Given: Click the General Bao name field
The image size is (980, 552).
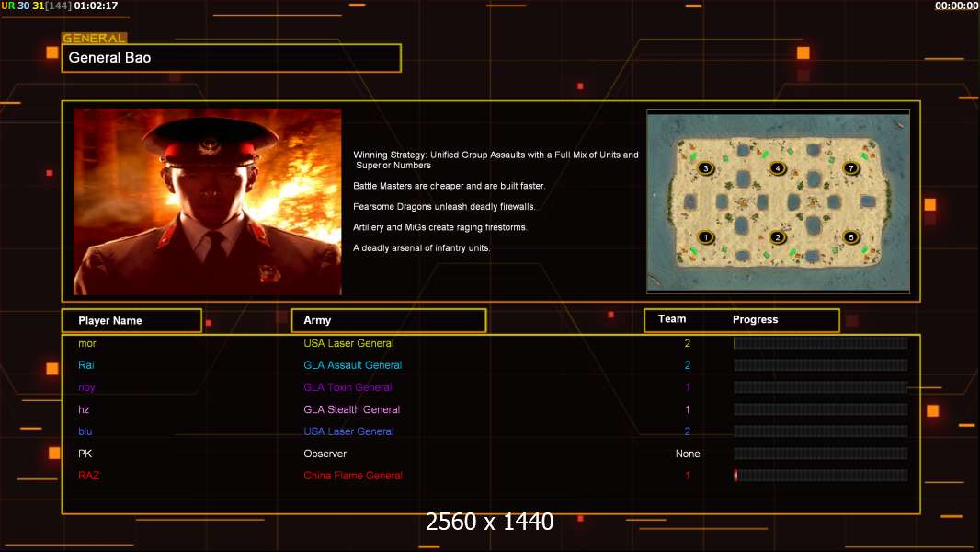Looking at the screenshot, I should pyautogui.click(x=232, y=58).
